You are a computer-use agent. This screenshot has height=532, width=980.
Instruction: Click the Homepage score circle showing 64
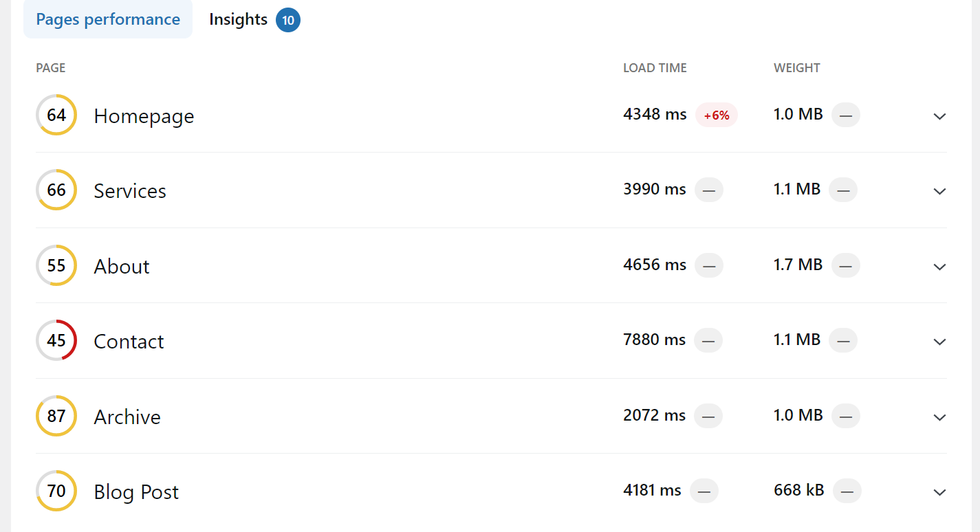point(56,115)
